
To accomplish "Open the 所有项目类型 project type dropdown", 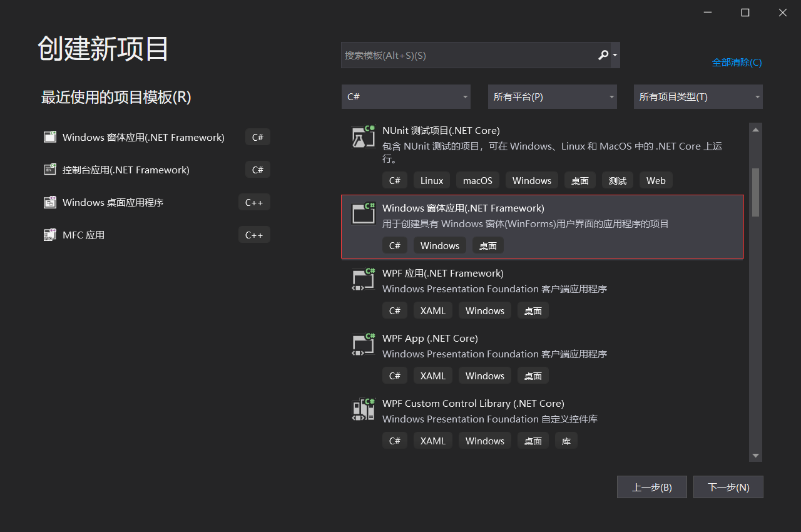I will [698, 97].
